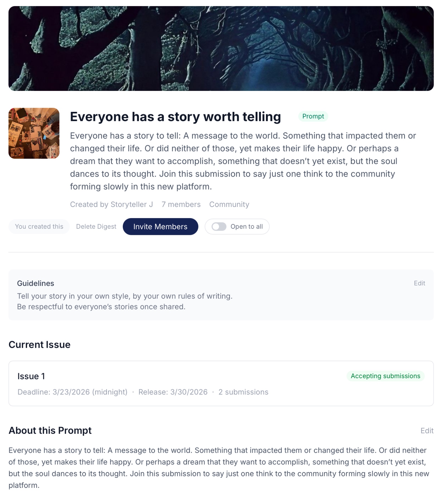The height and width of the screenshot is (504, 442).
Task: Open the digest's square cover thumbnail
Action: coord(34,133)
